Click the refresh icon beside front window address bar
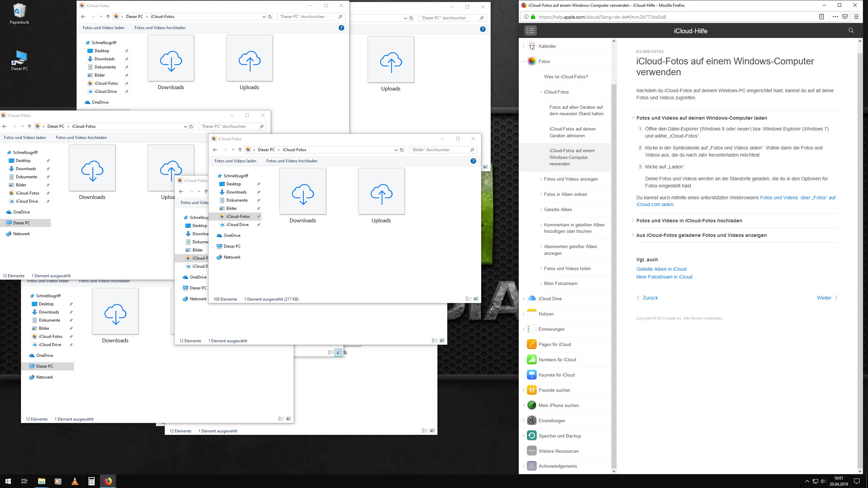This screenshot has height=488, width=868. coord(402,150)
